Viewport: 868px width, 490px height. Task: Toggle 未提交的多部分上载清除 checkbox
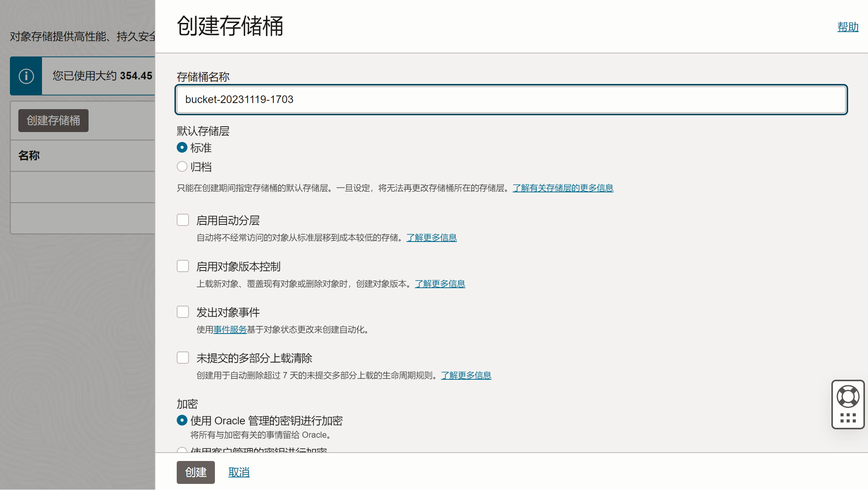point(183,358)
